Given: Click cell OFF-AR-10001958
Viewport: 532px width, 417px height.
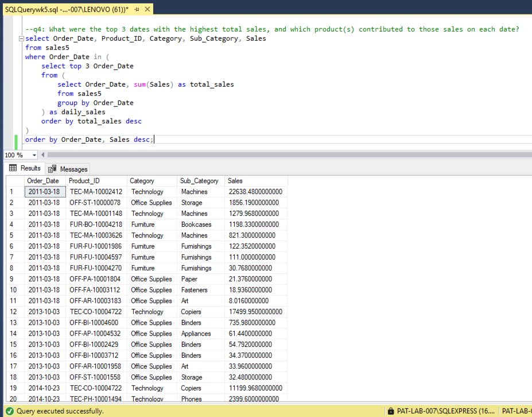Looking at the screenshot, I should (x=96, y=366).
